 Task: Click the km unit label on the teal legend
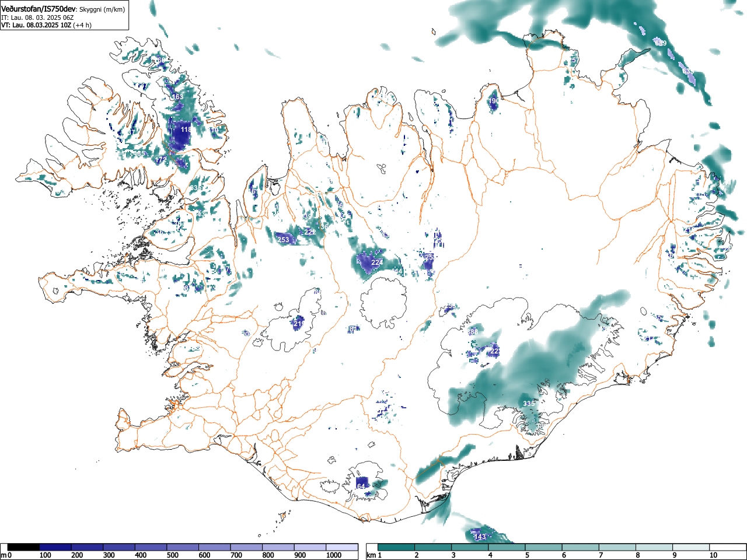371,555
